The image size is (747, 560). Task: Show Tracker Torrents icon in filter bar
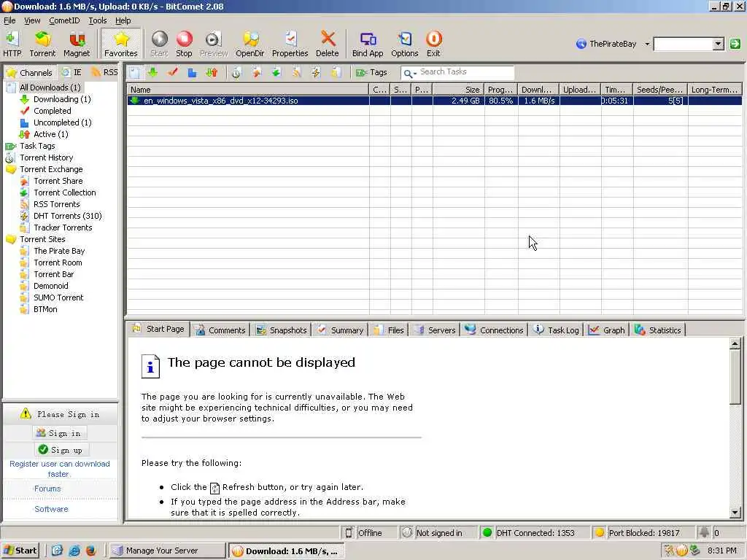(x=336, y=72)
